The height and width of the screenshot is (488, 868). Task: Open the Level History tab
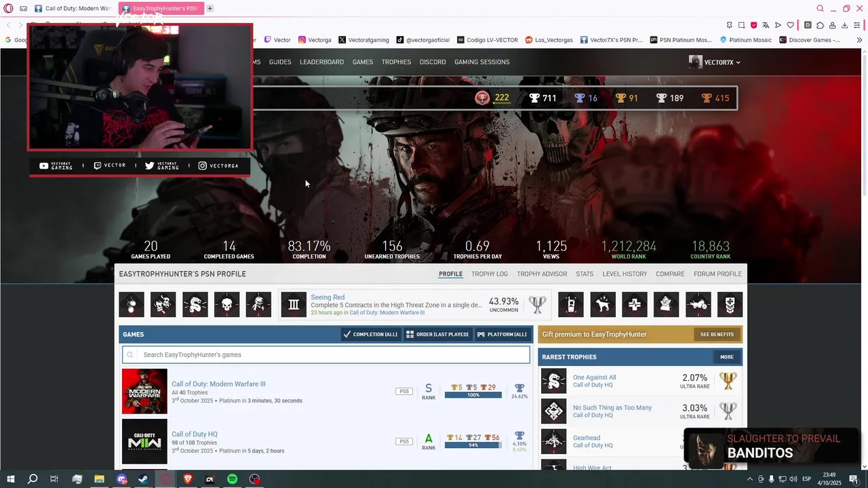click(625, 274)
